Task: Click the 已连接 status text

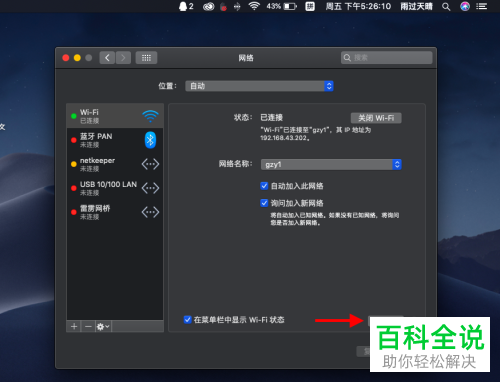Action: click(x=271, y=117)
